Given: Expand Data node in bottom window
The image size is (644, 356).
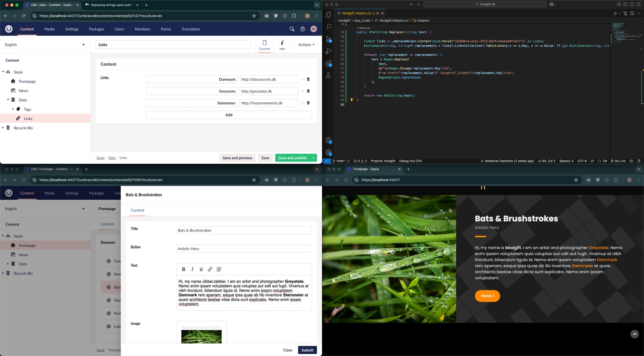Looking at the screenshot, I should pos(8,264).
